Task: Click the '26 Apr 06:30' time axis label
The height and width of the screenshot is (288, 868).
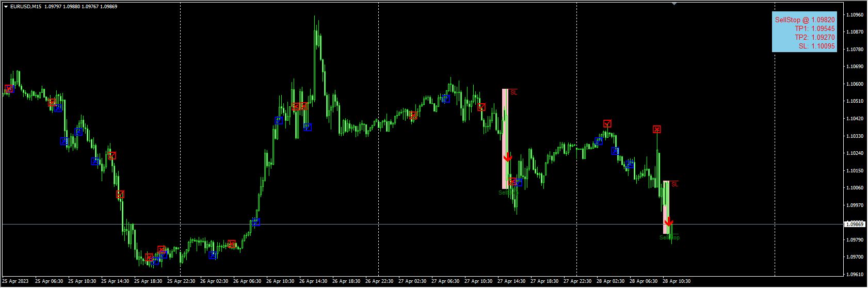Action: (247, 281)
